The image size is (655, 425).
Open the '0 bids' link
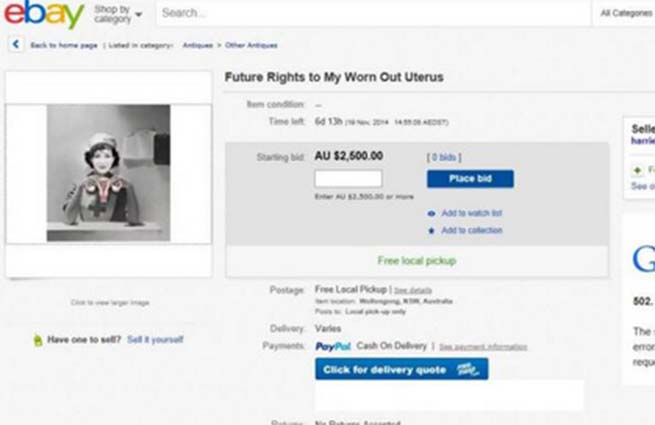(x=444, y=157)
